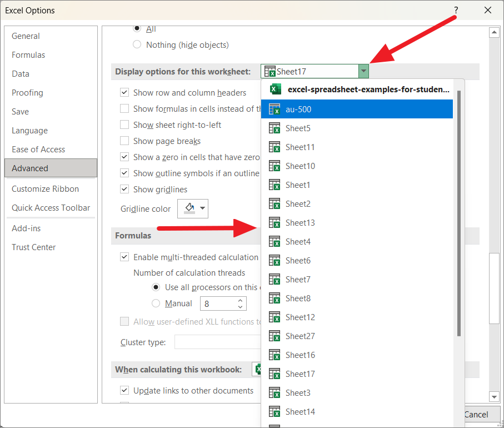Toggle Enable multi-threaded calculation checkbox

(x=124, y=257)
